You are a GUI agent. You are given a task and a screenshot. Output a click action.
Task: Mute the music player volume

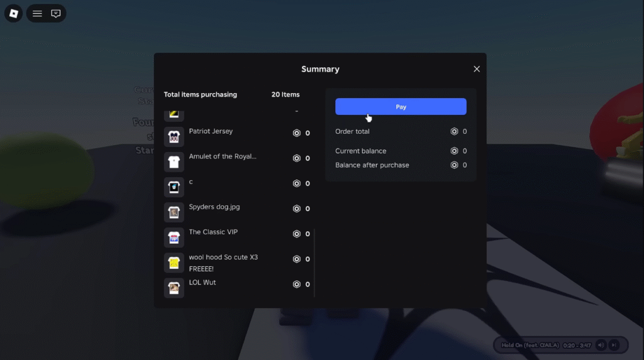601,345
